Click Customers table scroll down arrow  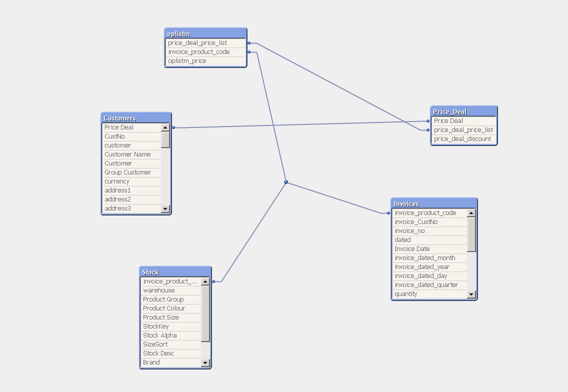[165, 208]
